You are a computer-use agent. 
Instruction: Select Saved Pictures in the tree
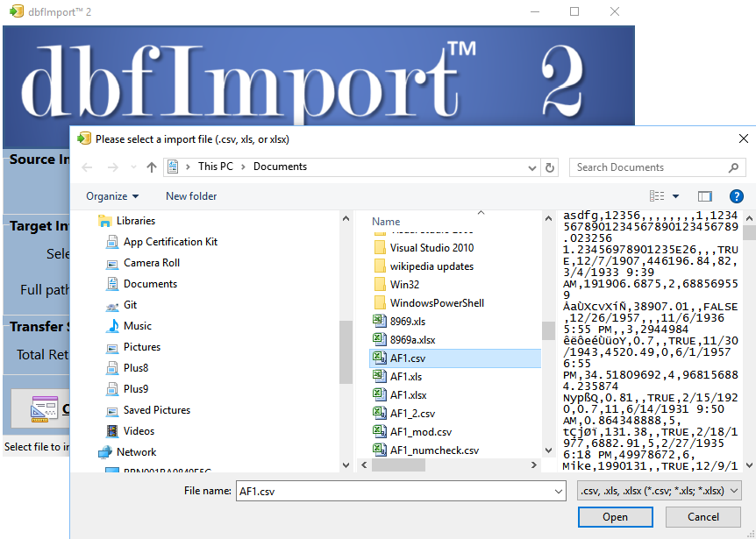[157, 410]
